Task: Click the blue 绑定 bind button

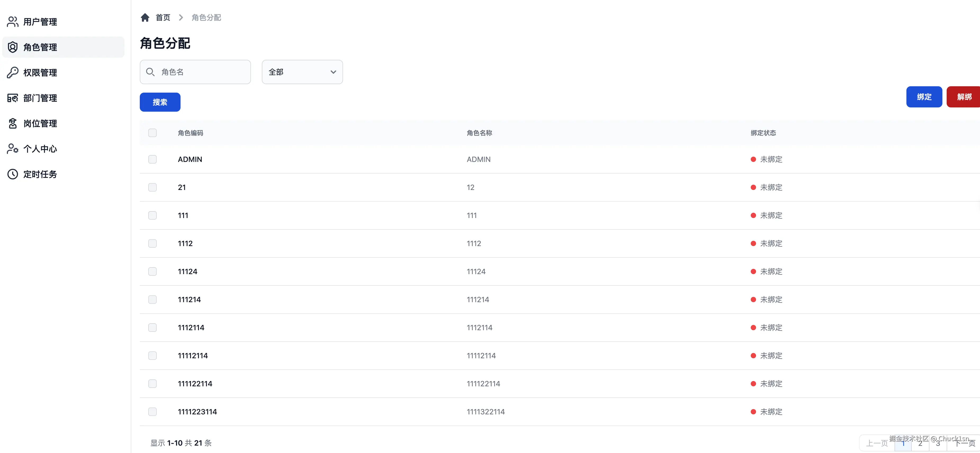Action: 924,97
